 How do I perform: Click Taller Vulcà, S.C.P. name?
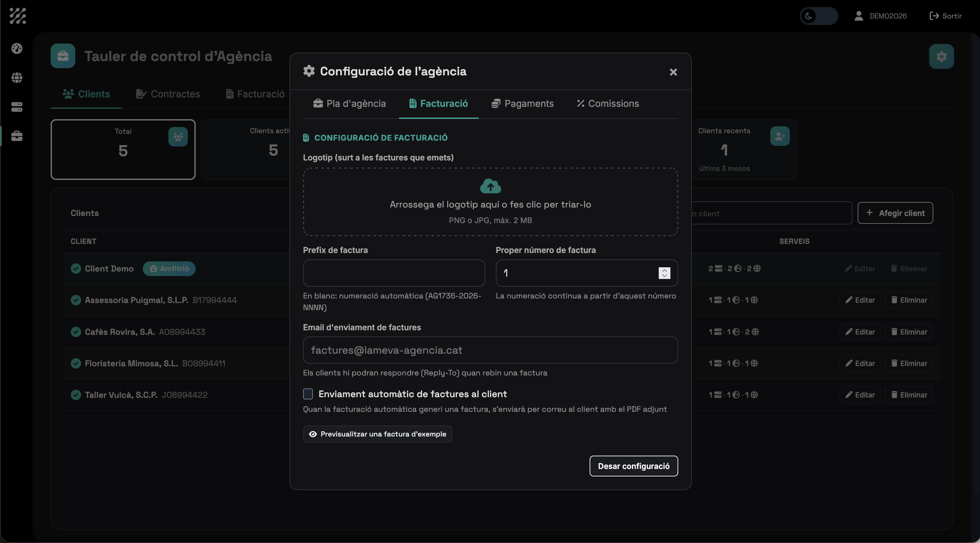[121, 395]
